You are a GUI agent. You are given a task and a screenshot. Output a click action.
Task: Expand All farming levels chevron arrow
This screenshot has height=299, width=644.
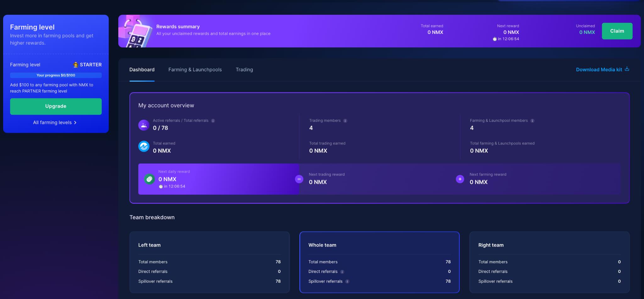(75, 122)
